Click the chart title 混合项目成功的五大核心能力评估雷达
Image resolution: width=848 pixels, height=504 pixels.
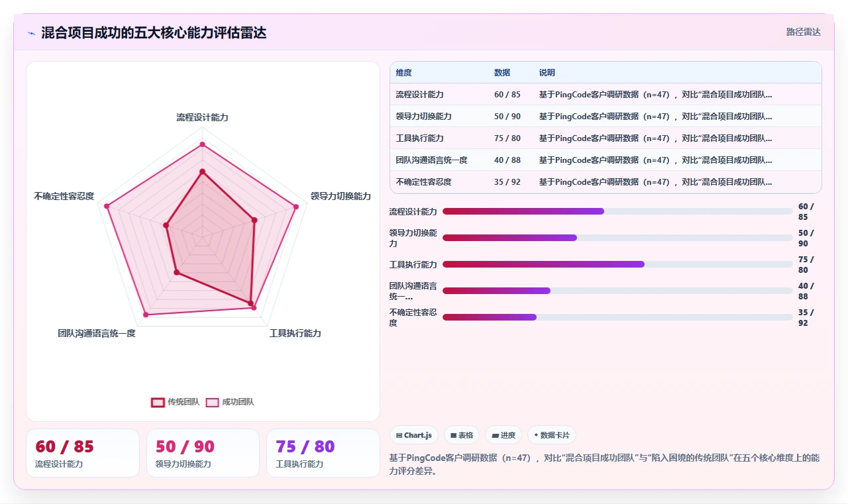pos(154,33)
